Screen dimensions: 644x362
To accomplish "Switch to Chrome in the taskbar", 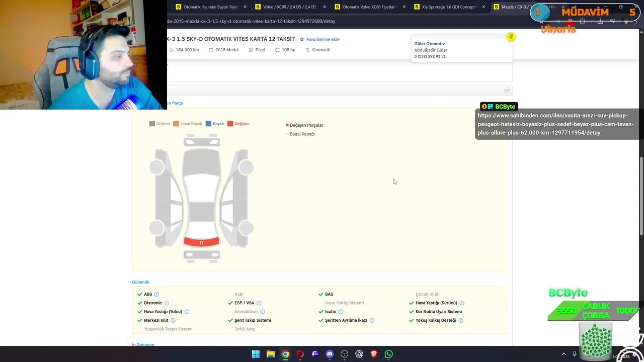I will (285, 354).
